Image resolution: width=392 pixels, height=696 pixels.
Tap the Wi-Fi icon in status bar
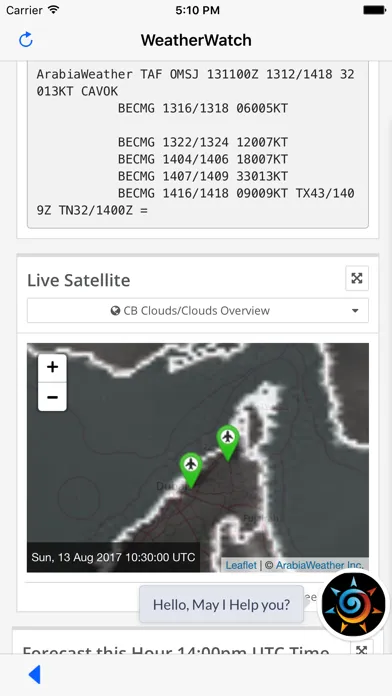(x=54, y=10)
